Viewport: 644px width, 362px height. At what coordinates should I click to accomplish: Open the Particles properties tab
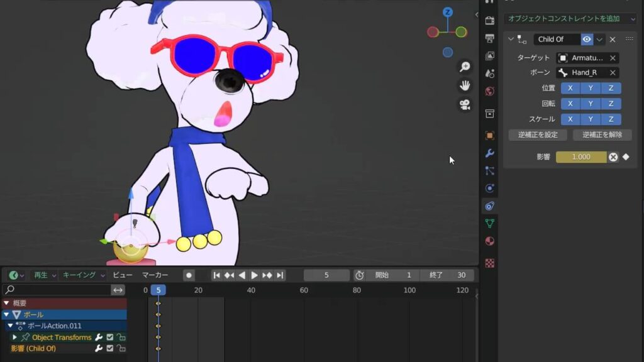(x=489, y=171)
